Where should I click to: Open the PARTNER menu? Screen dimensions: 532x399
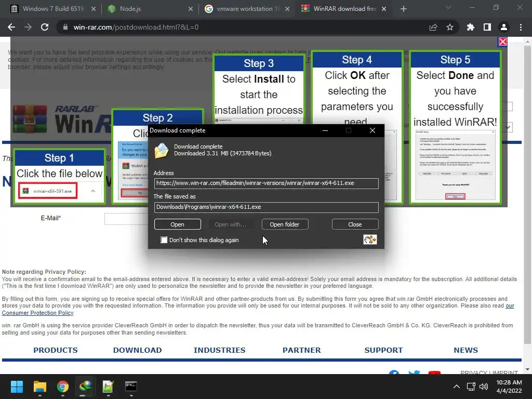(302, 350)
